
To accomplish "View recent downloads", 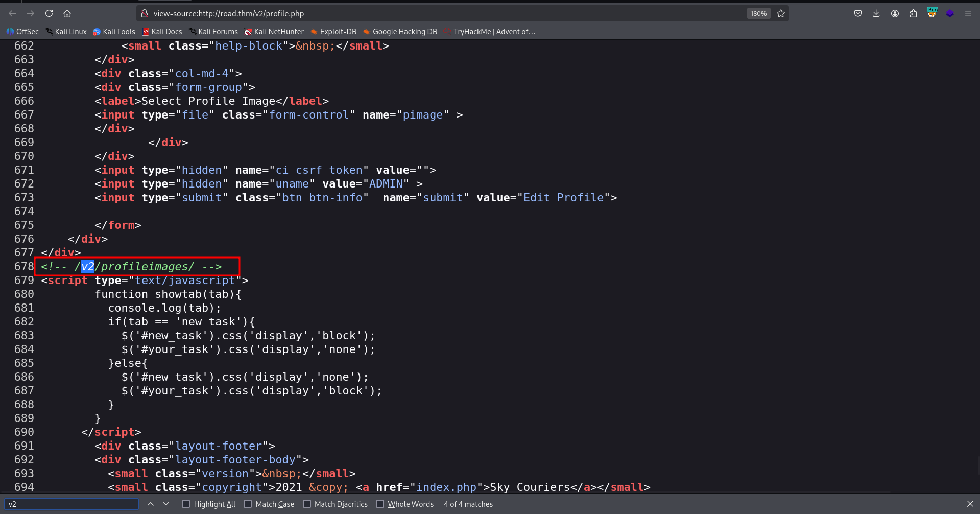I will coord(876,13).
